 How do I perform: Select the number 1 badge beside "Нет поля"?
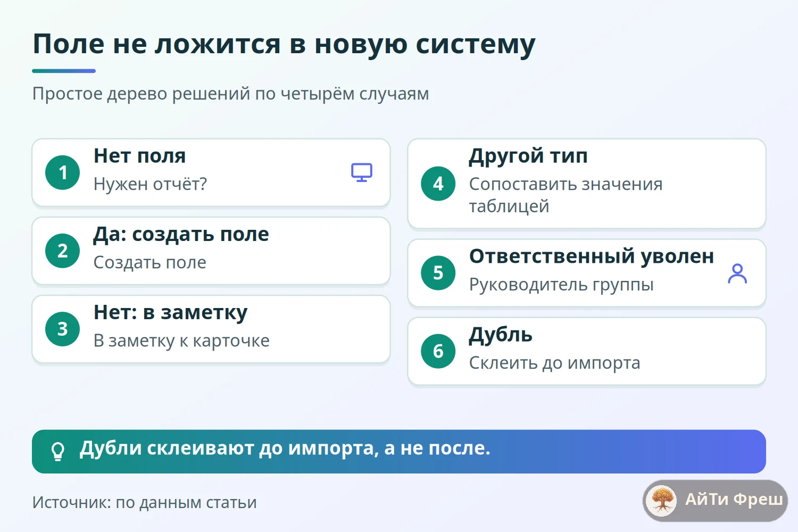(63, 172)
